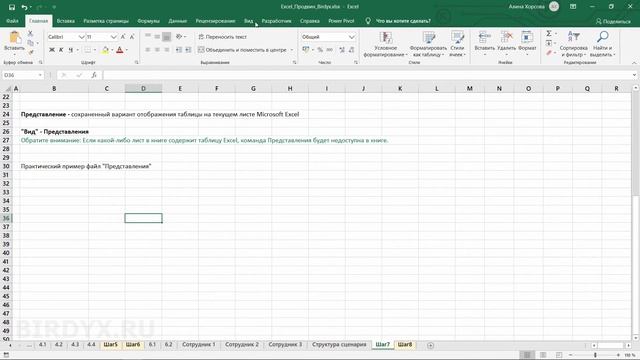The width and height of the screenshot is (640, 360).
Task: Open the Формулы ribbon tab
Action: coord(148,21)
